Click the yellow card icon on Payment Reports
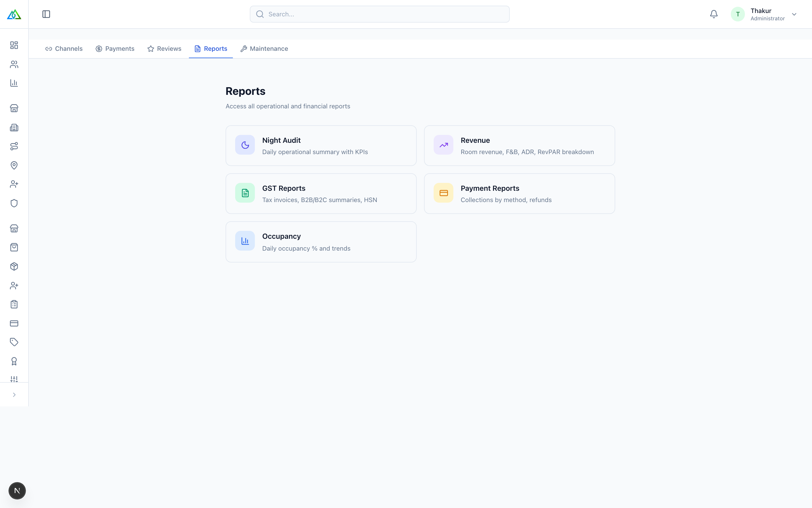812x508 pixels. click(x=443, y=193)
